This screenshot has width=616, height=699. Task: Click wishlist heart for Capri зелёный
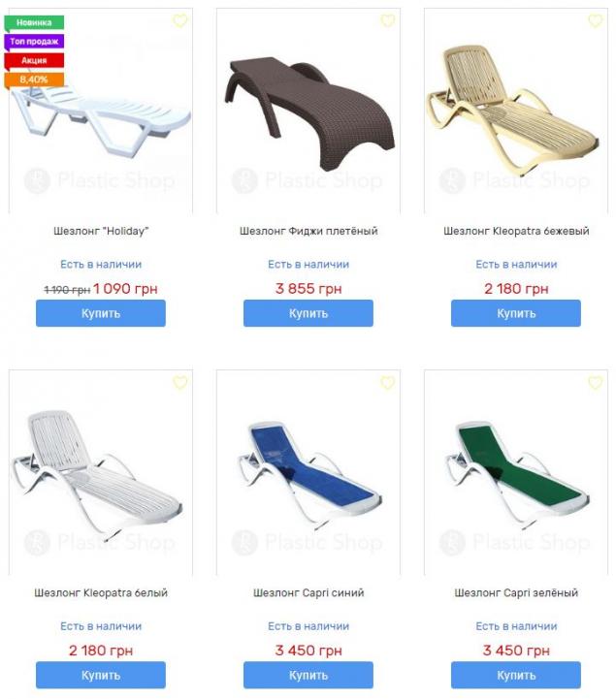point(596,383)
